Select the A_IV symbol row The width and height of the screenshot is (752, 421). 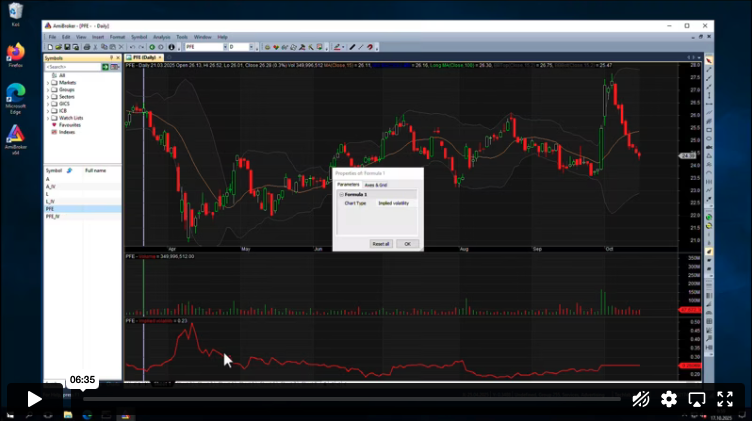pos(82,187)
